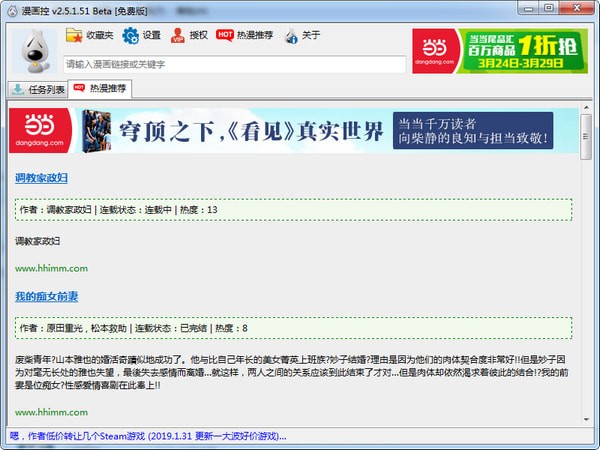Open 设置 settings gear icon
This screenshot has height=450, width=600.
click(x=131, y=36)
